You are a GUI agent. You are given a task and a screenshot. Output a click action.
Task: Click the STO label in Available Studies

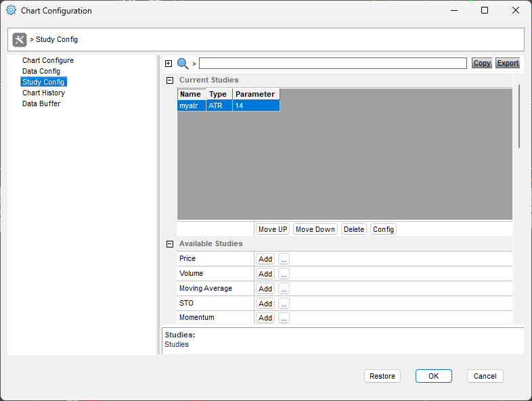(186, 304)
